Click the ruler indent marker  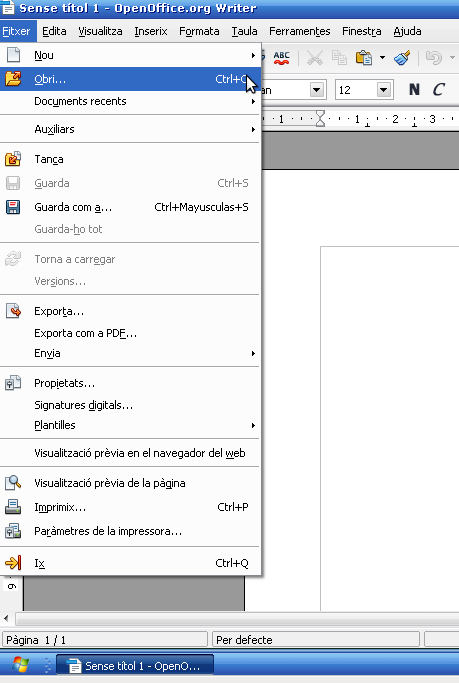(x=320, y=118)
